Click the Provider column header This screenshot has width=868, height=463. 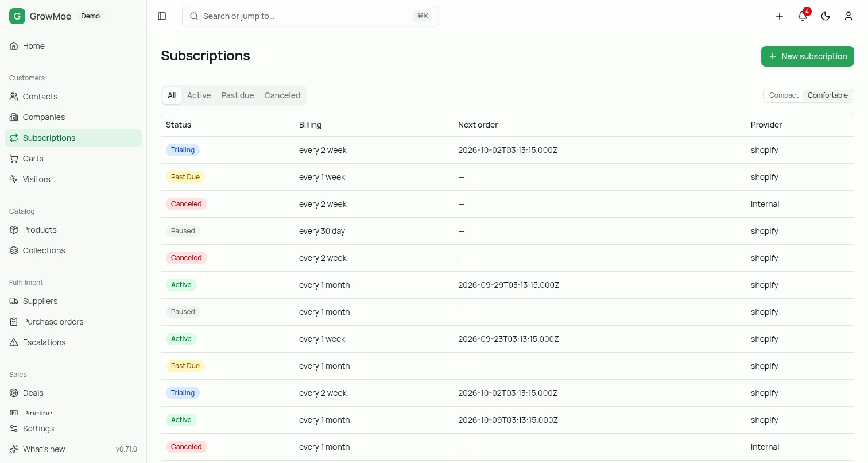pos(766,125)
